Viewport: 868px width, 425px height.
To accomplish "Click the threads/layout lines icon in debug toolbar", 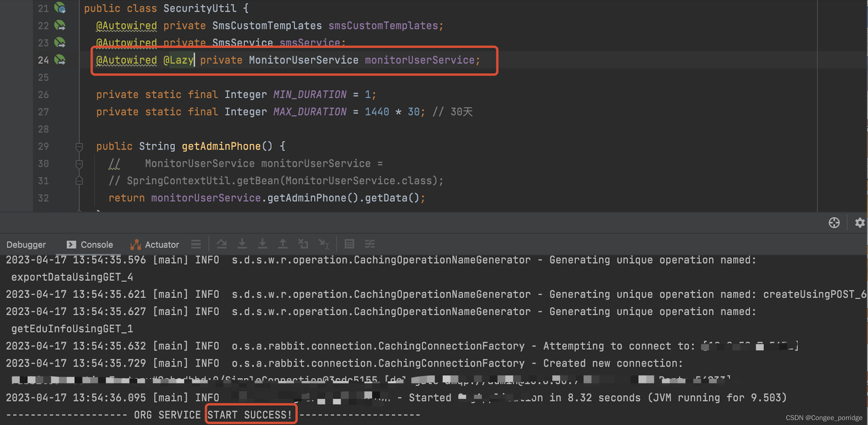I will click(196, 244).
